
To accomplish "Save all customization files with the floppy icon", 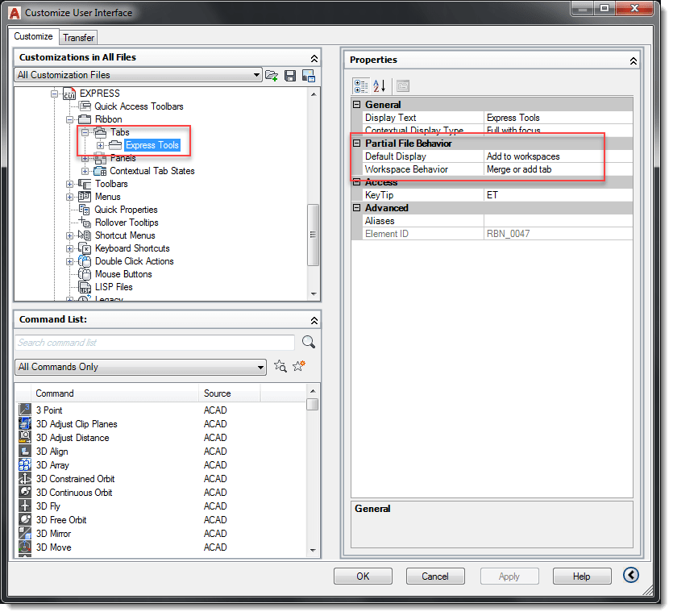I will [x=289, y=75].
